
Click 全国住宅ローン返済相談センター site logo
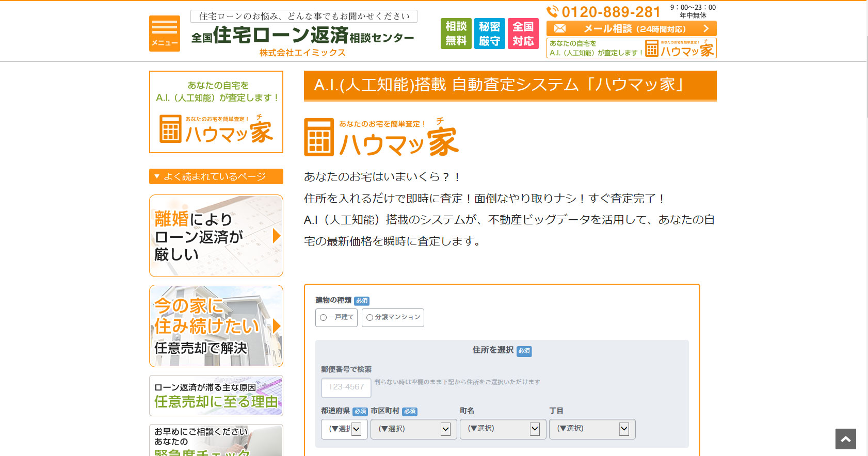tap(303, 35)
